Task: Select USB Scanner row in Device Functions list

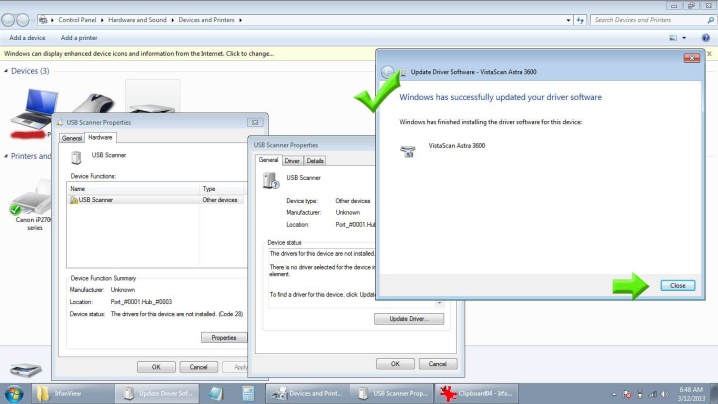Action: click(x=156, y=200)
